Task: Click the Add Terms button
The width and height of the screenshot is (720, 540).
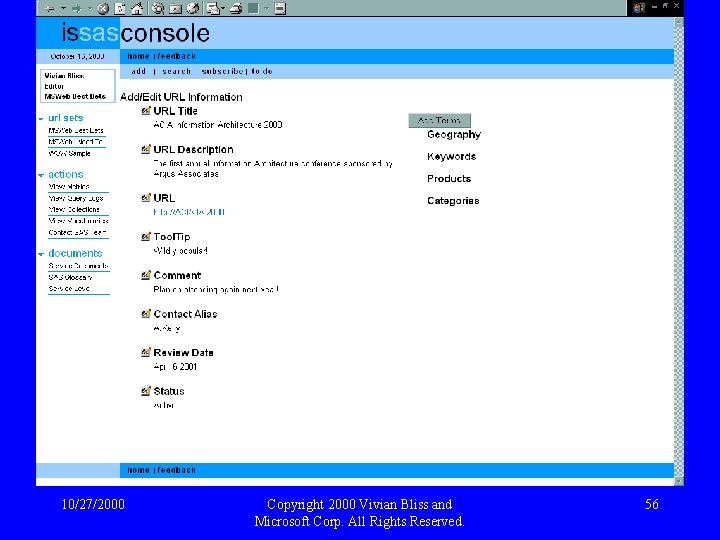Action: pos(439,120)
